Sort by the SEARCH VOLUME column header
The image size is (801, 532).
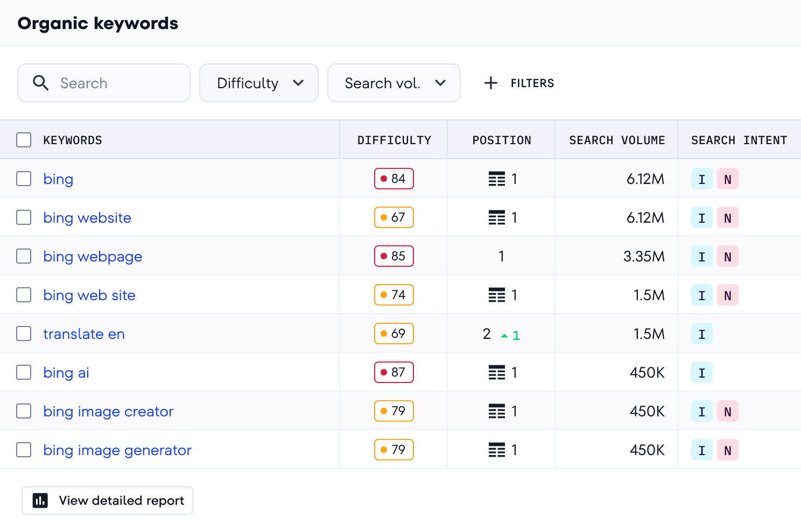pyautogui.click(x=616, y=140)
